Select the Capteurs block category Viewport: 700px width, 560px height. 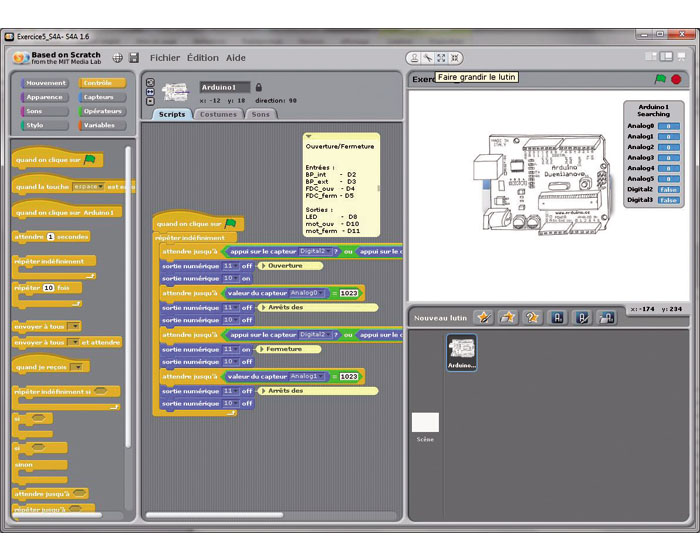tap(102, 97)
